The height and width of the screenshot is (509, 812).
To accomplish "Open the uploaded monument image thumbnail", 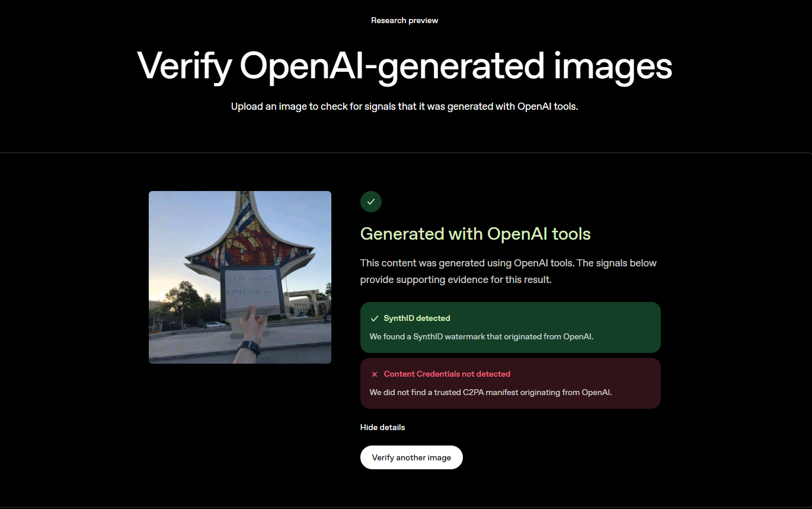I will 240,277.
